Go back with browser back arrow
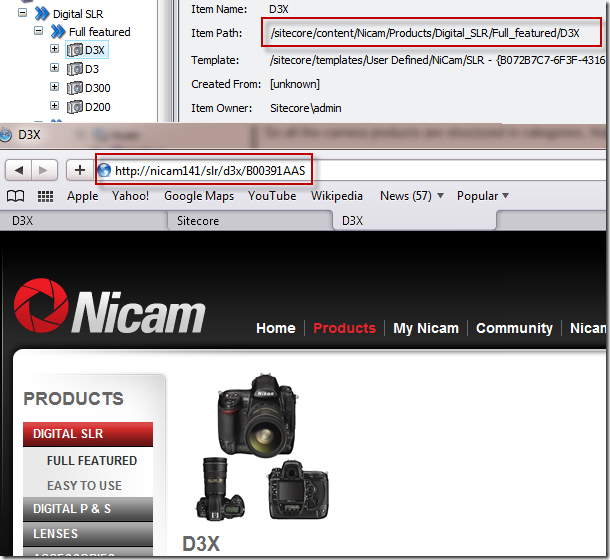The width and height of the screenshot is (610, 560). (x=18, y=170)
